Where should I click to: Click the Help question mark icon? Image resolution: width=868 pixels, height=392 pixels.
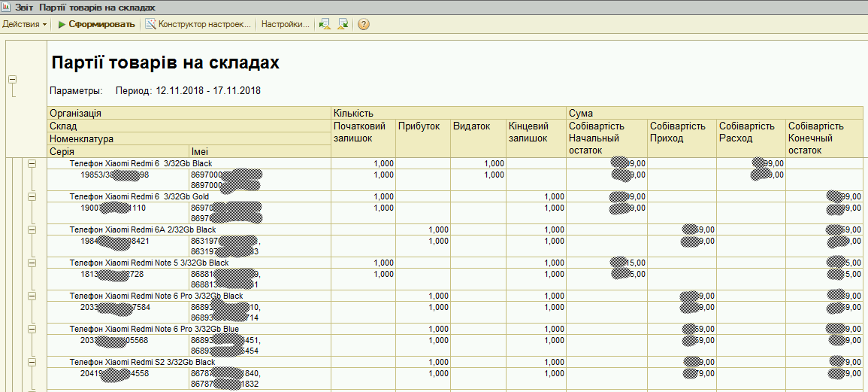pos(364,24)
